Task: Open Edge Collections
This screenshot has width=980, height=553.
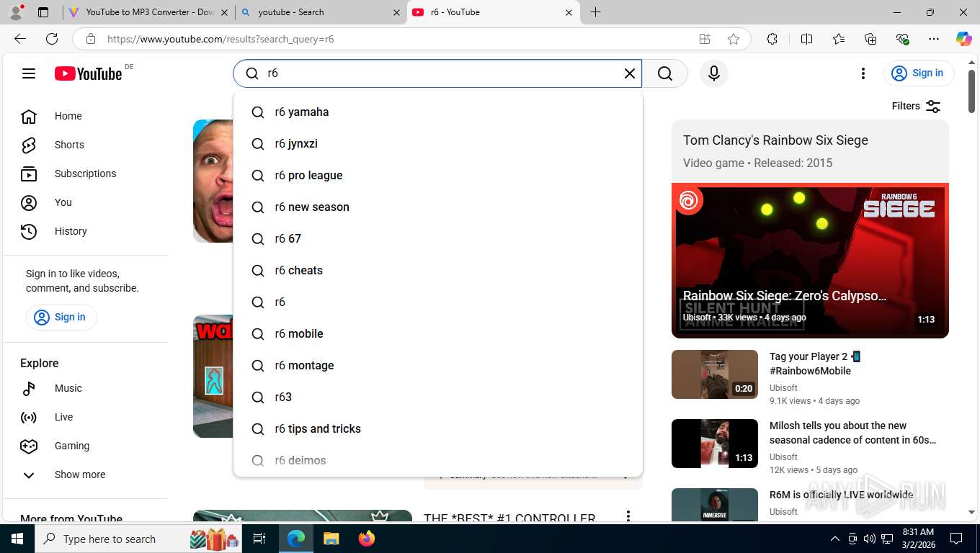Action: pyautogui.click(x=870, y=40)
